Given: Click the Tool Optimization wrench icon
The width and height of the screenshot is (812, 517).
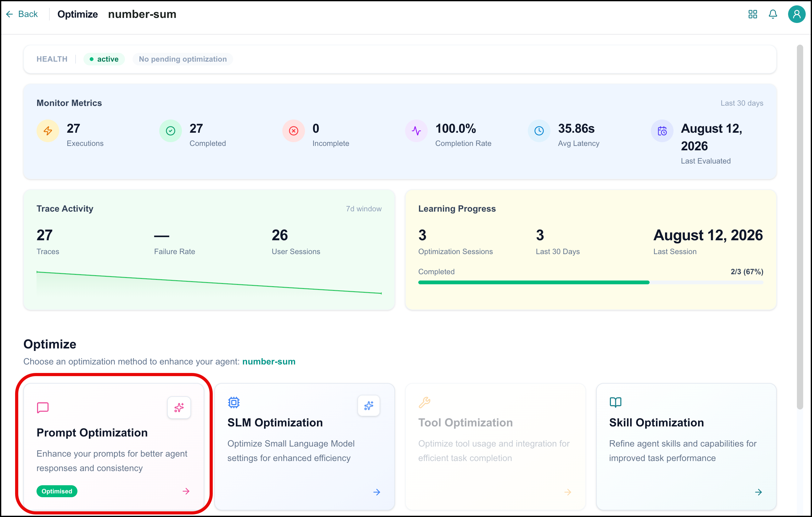Looking at the screenshot, I should pos(425,403).
